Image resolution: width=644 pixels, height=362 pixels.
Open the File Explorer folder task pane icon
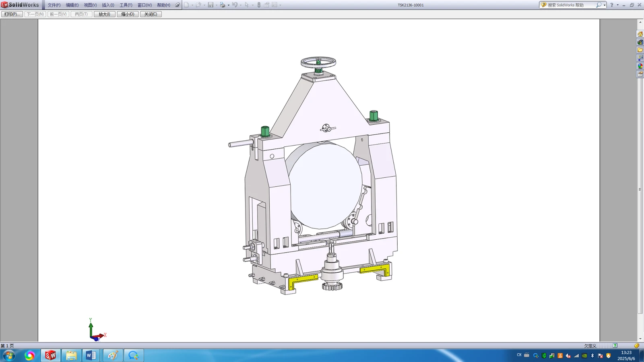click(x=640, y=50)
